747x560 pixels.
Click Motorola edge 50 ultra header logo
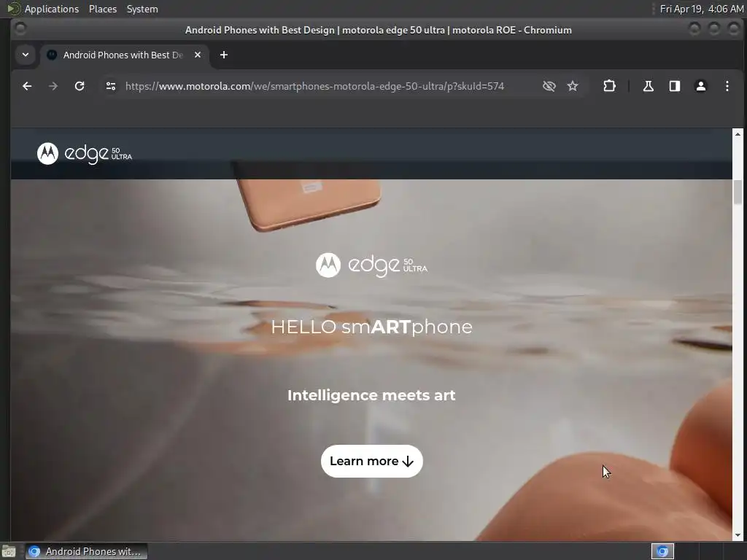coord(85,153)
